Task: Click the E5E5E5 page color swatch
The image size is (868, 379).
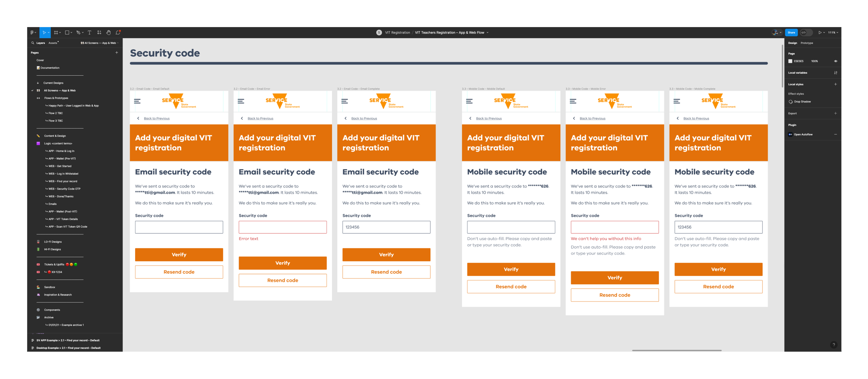Action: coord(790,61)
